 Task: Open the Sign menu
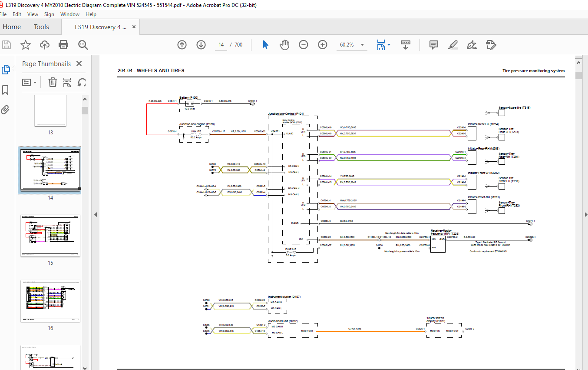49,14
